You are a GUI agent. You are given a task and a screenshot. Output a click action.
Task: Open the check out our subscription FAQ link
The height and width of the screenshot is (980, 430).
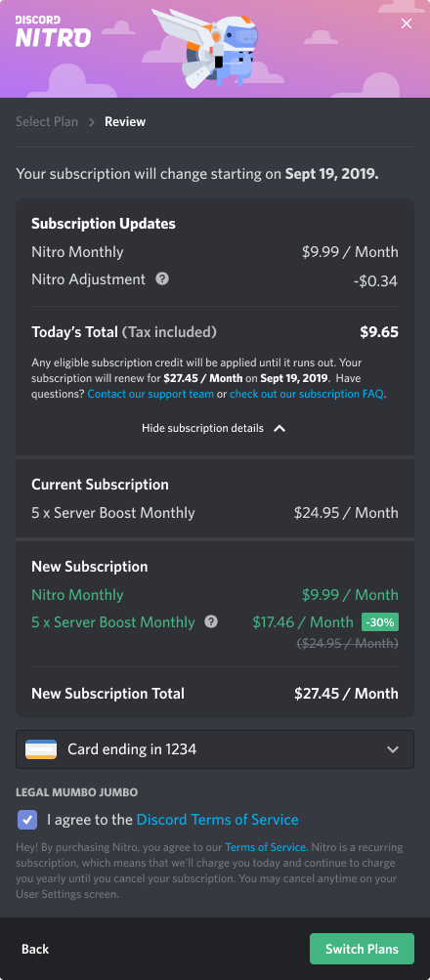306,395
